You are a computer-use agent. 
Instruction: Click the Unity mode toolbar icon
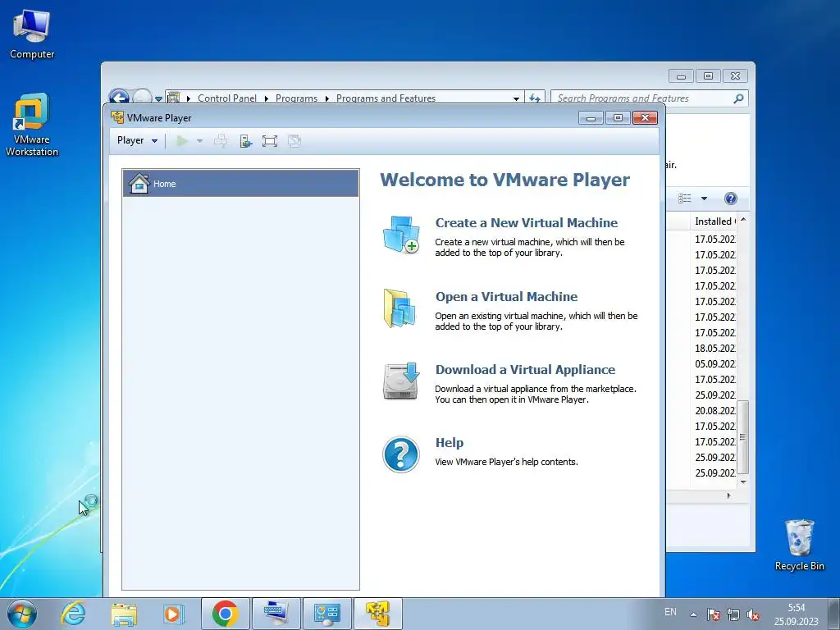(x=294, y=141)
